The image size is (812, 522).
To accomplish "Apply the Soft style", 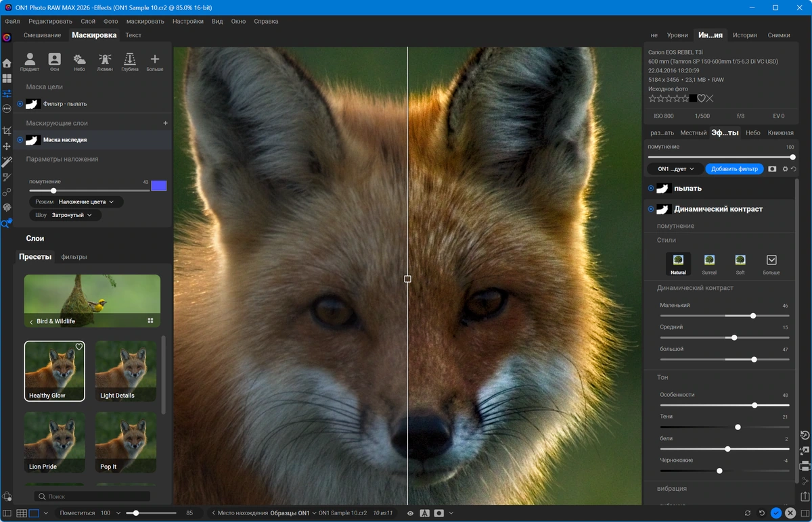I will click(x=740, y=264).
